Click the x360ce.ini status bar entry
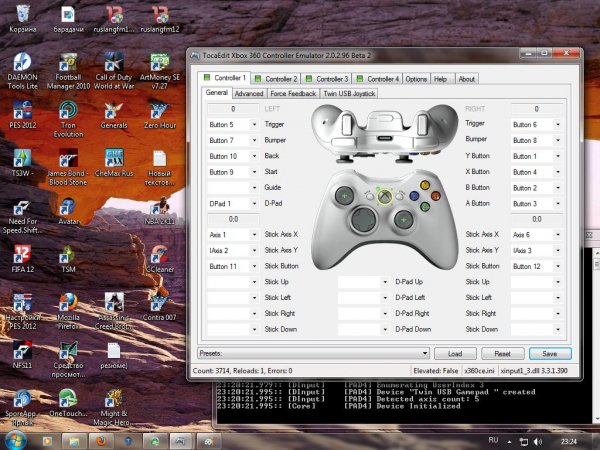Viewport: 600px width, 450px height. 479,371
